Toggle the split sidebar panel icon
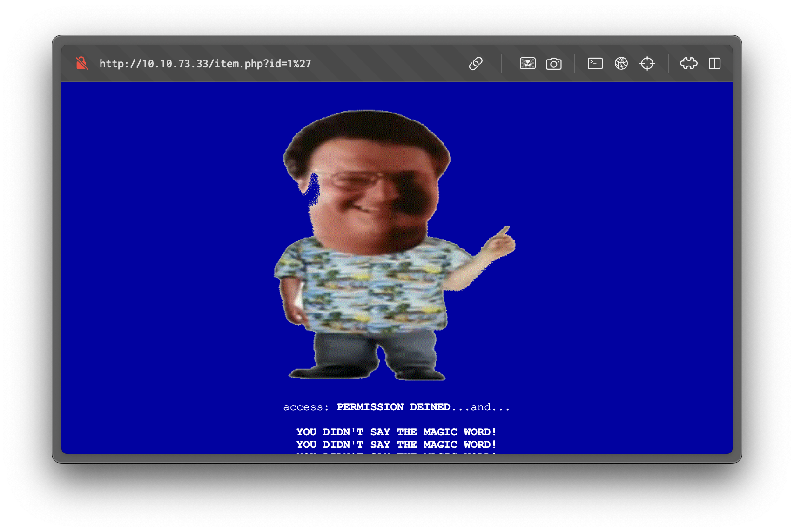Image resolution: width=794 pixels, height=532 pixels. tap(715, 63)
